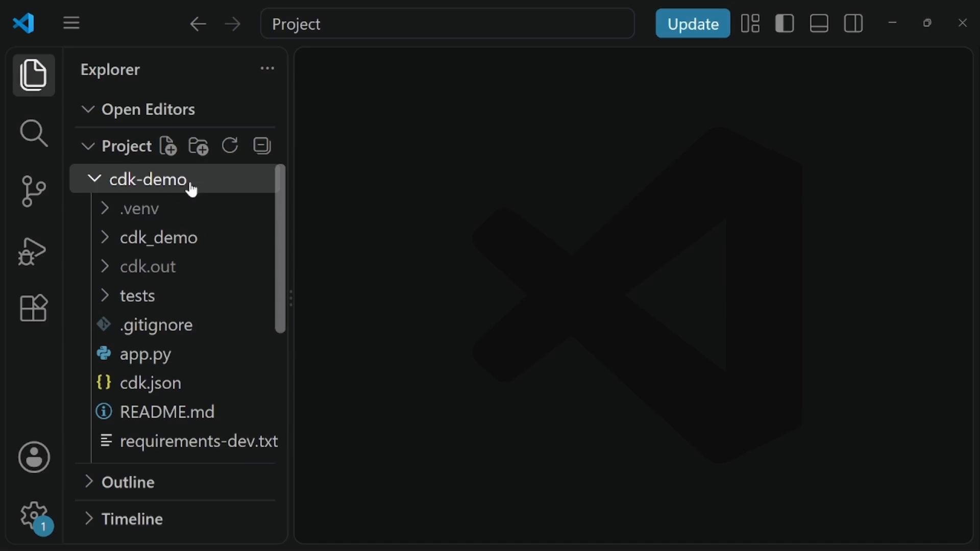Viewport: 980px width, 551px height.
Task: Click the Explorer file tree scrollbar
Action: [x=280, y=249]
